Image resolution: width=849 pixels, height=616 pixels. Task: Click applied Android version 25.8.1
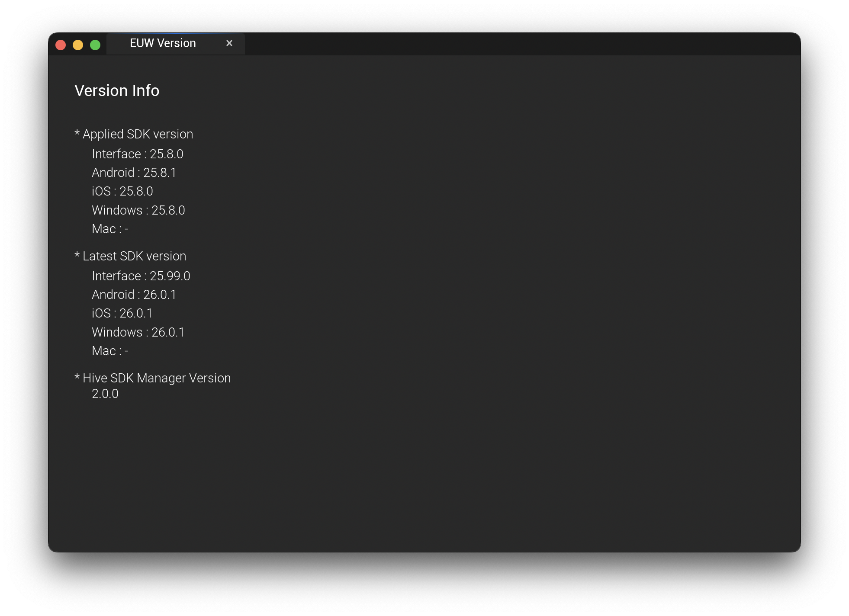tap(134, 173)
